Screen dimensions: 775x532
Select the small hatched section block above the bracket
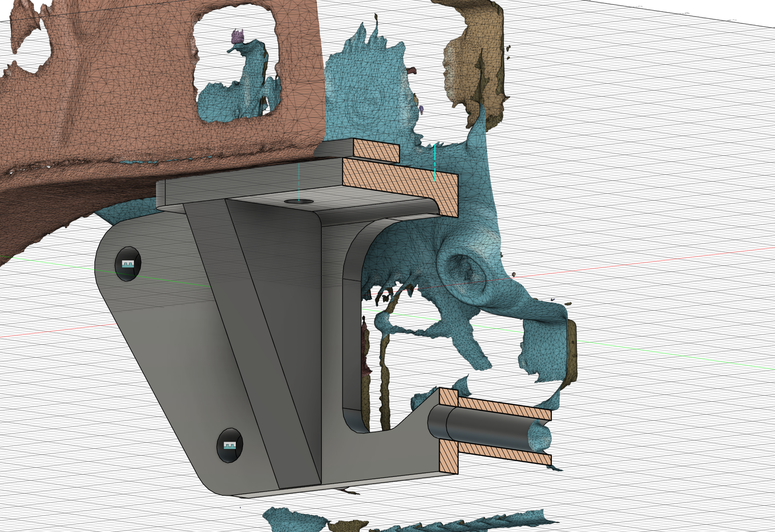click(377, 150)
